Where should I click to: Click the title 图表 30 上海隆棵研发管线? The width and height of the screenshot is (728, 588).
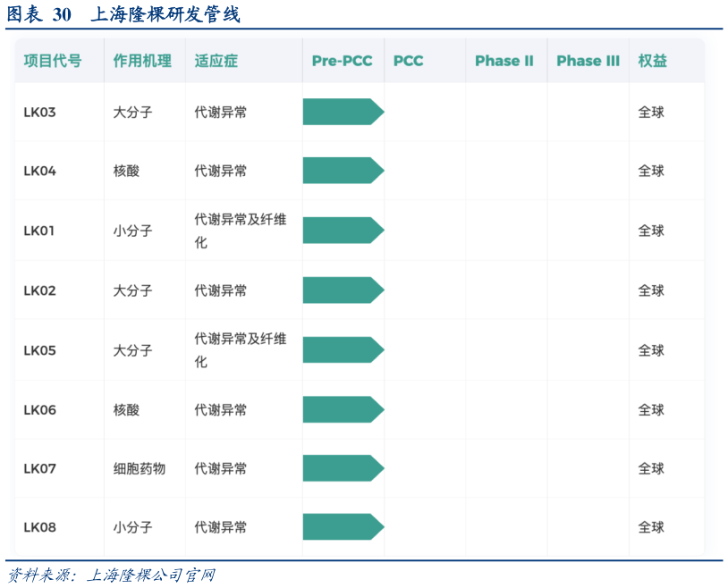tap(123, 14)
